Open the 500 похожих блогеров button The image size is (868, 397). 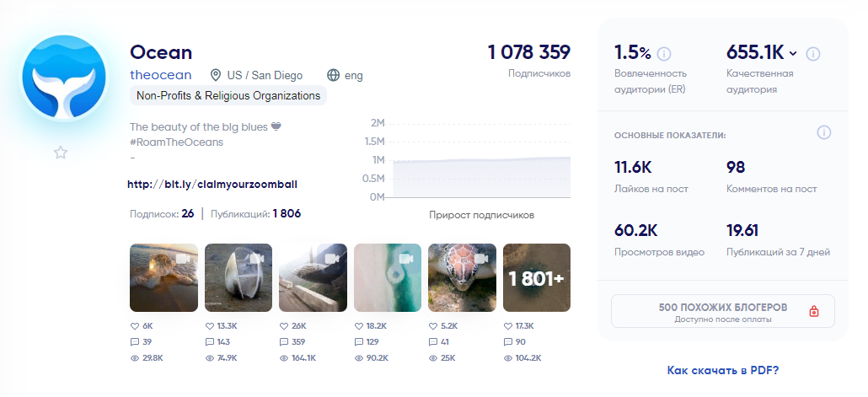coord(722,311)
